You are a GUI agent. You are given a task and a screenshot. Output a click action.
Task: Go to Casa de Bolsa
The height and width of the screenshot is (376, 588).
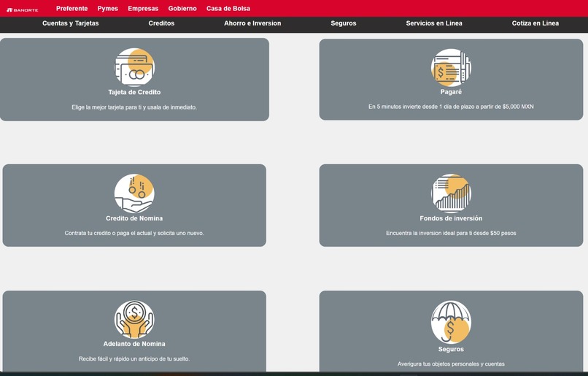(228, 8)
